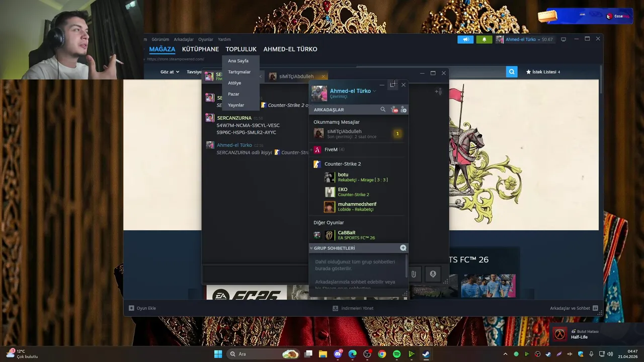The height and width of the screenshot is (362, 644).
Task: Open İstek Listesi wishlist link
Action: [543, 72]
